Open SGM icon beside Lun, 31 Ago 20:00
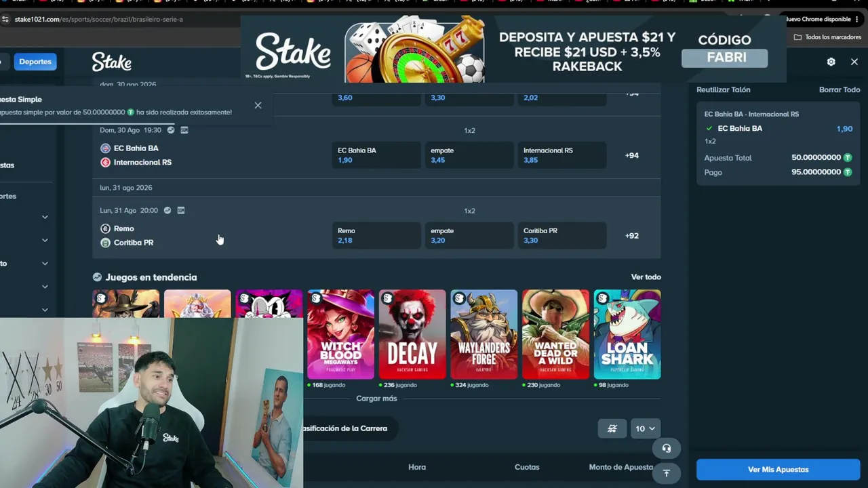This screenshot has height=488, width=868. click(x=181, y=210)
